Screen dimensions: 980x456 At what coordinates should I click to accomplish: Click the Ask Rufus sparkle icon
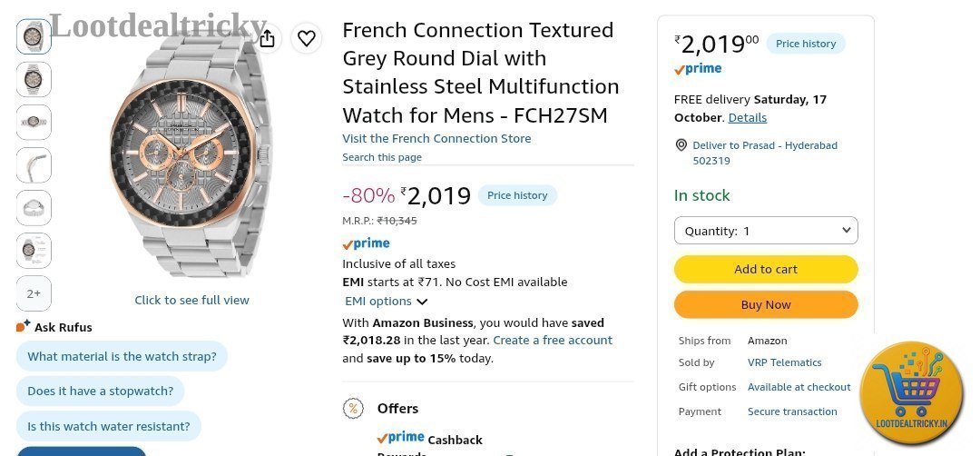23,326
